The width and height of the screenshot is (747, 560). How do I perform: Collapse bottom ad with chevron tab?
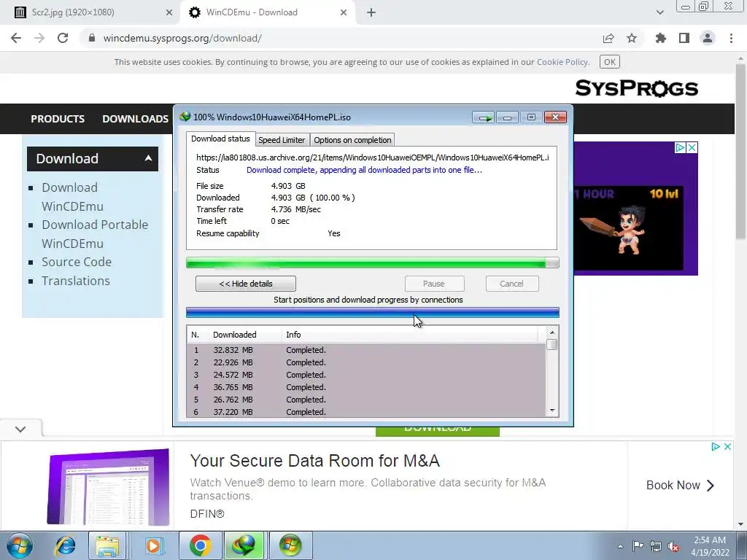point(20,429)
